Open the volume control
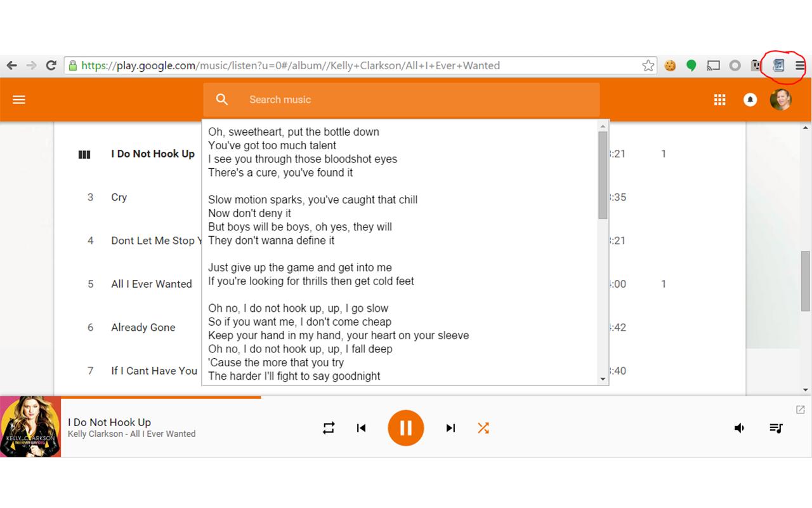 point(739,428)
